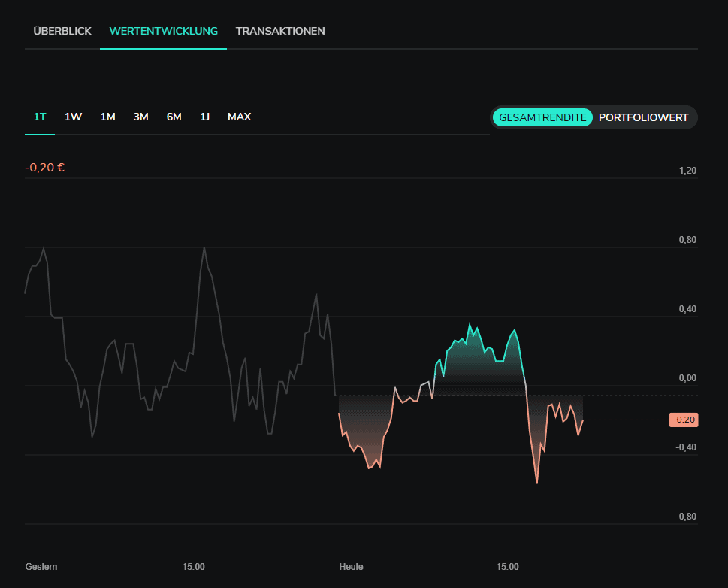Show the MAX time range
This screenshot has width=728, height=588.
click(x=239, y=117)
